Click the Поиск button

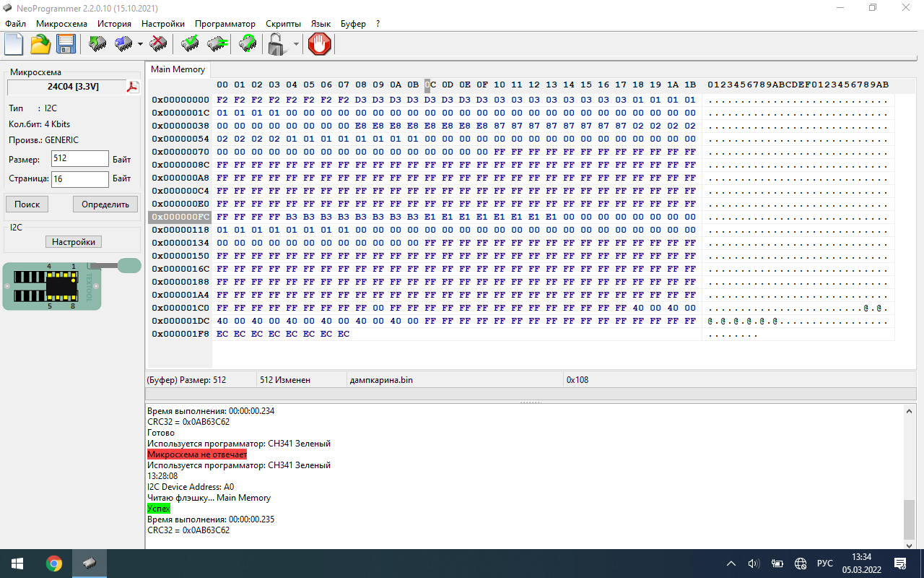tap(27, 204)
